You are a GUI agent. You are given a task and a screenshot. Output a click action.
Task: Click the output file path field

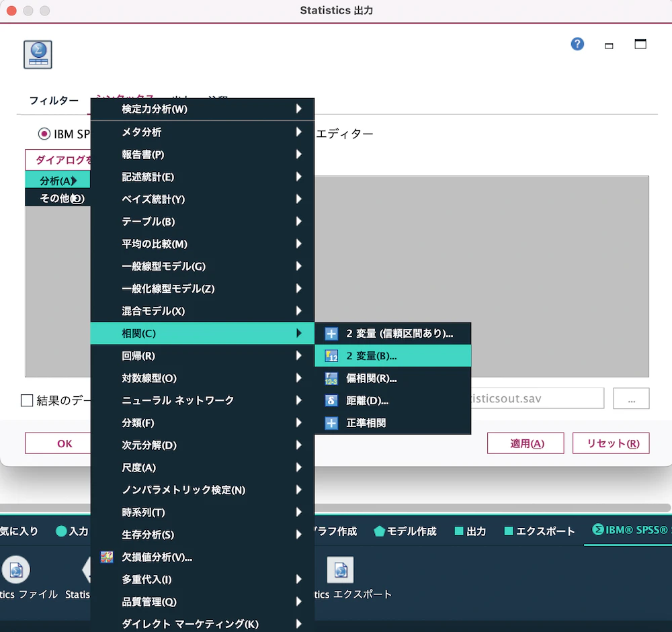click(538, 398)
